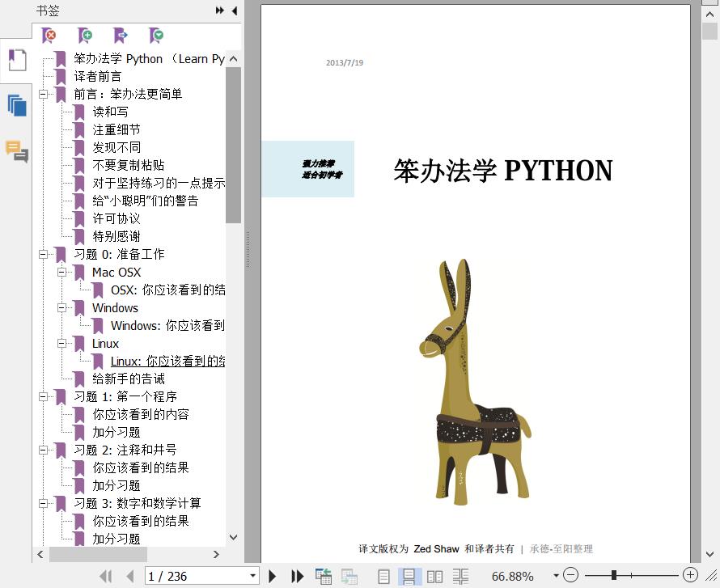Image resolution: width=720 pixels, height=588 pixels.
Task: Click the page number input field
Action: point(197,576)
